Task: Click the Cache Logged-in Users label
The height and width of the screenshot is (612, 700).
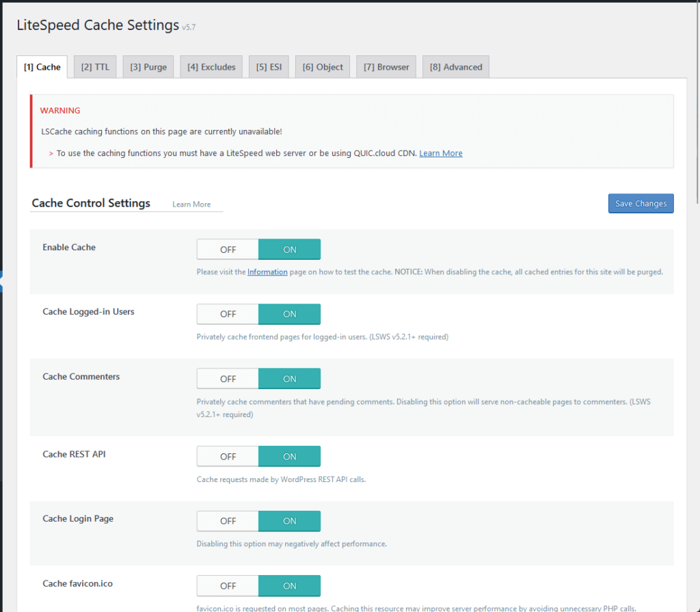Action: pyautogui.click(x=88, y=312)
